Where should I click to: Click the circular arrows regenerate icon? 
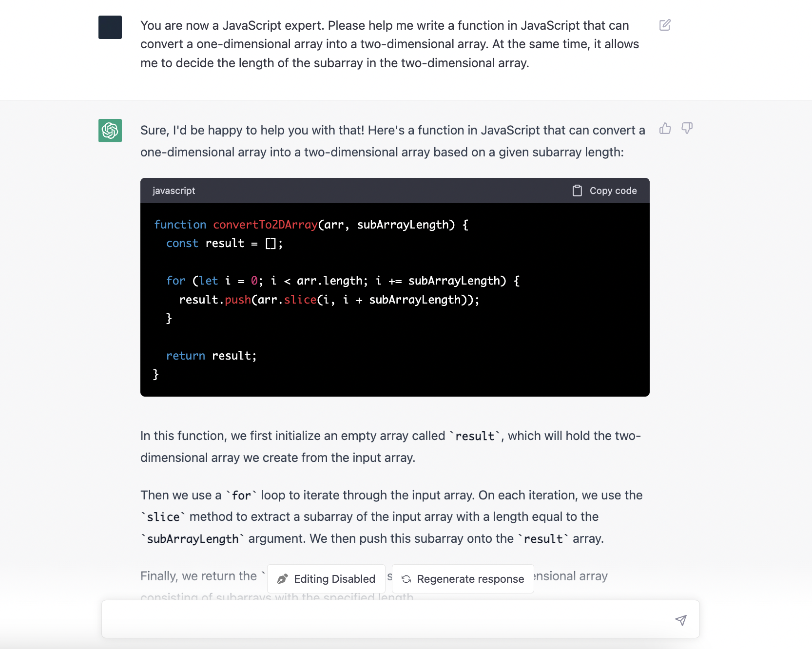(406, 579)
